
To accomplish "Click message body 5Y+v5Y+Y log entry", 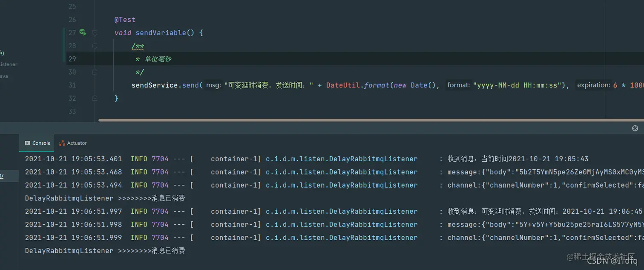I will coord(545,224).
